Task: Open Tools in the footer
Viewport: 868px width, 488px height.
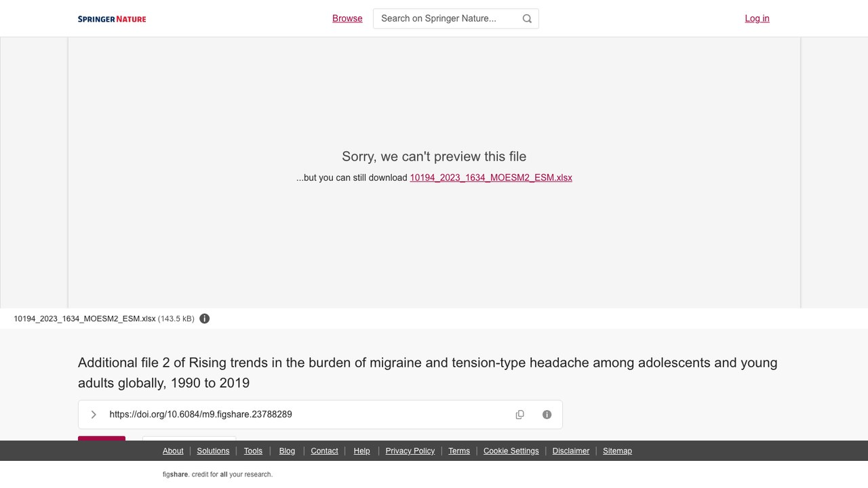Action: point(253,451)
